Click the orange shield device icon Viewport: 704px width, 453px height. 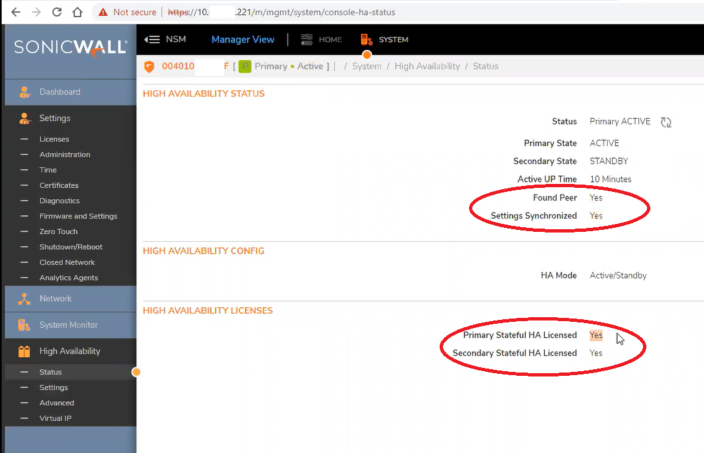click(x=150, y=66)
